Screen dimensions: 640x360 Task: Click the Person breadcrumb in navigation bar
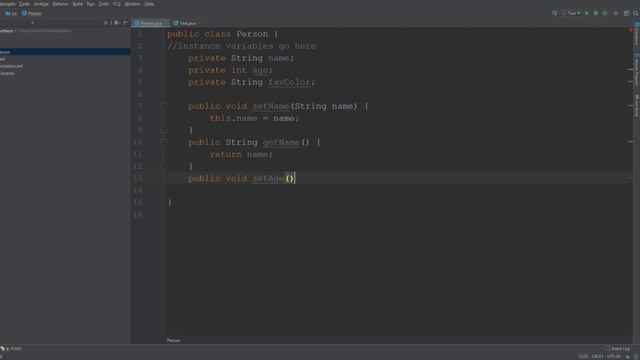(x=32, y=13)
